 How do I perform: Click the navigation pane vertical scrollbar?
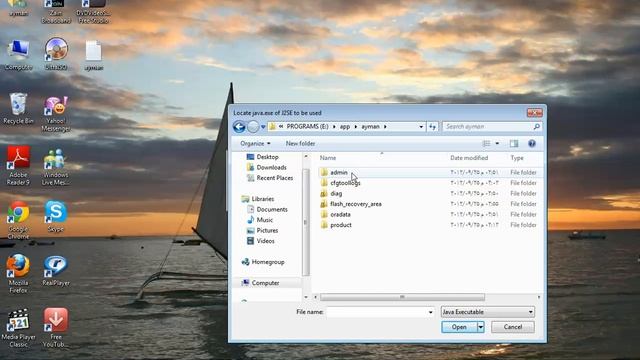[x=306, y=222]
